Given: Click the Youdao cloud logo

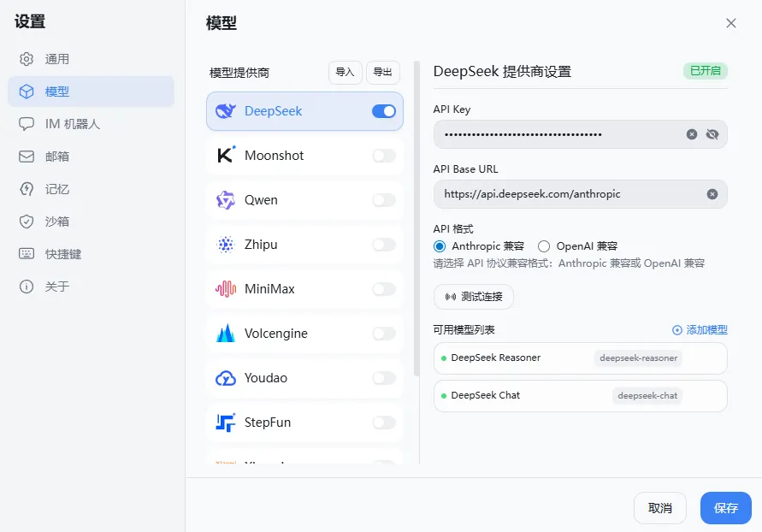Looking at the screenshot, I should tap(226, 378).
